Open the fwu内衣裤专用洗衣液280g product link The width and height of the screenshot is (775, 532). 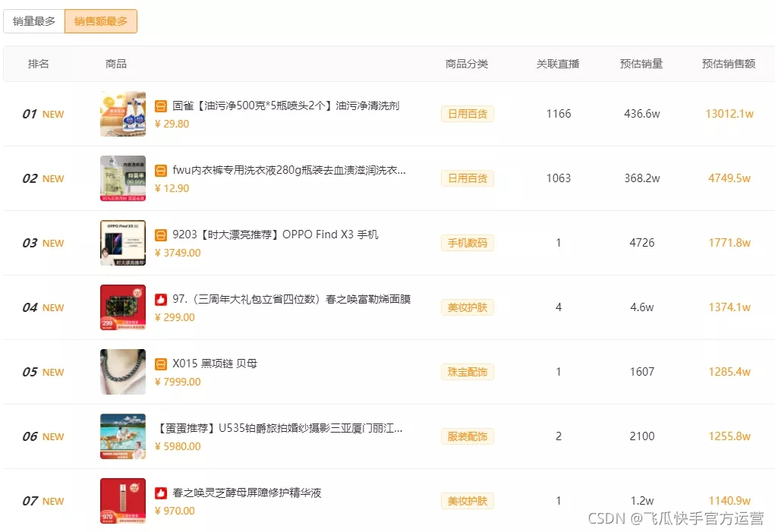(289, 171)
